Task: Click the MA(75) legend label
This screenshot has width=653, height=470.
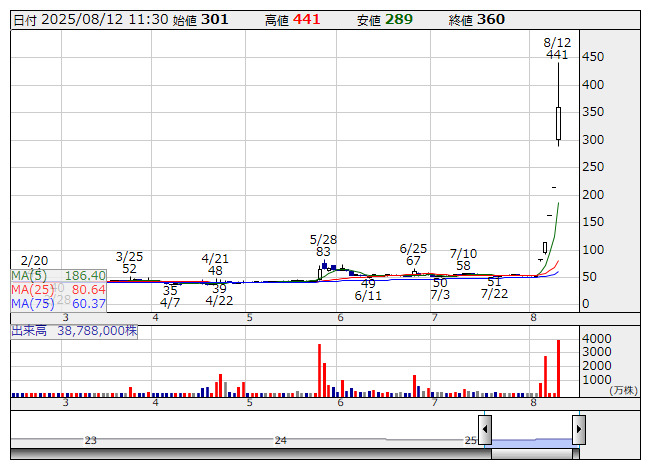Action: (x=32, y=303)
